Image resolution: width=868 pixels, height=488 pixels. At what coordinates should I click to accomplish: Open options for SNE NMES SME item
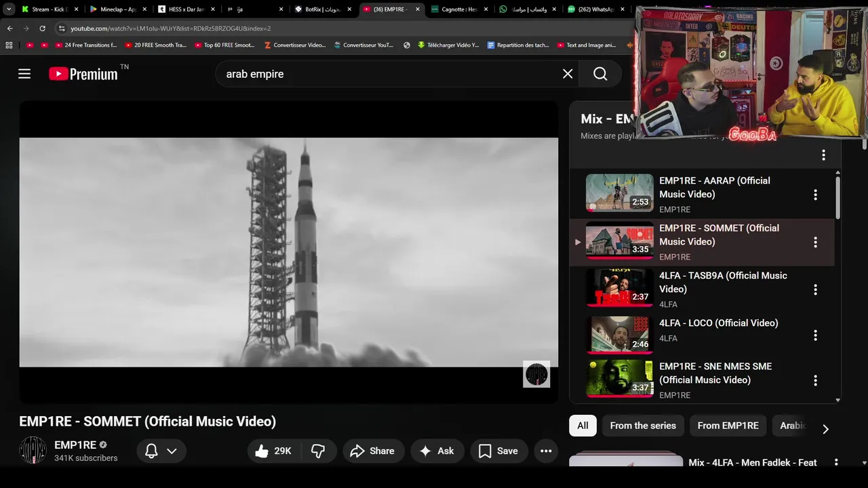coord(815,380)
